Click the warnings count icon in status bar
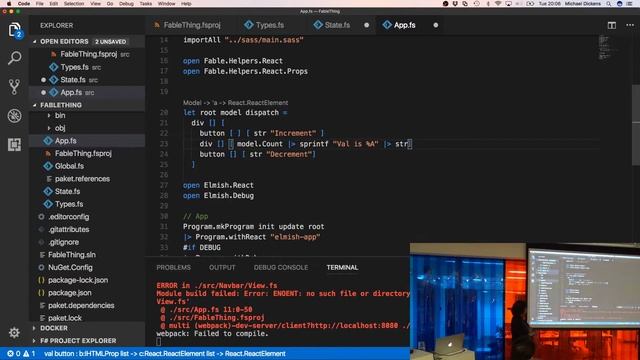The width and height of the screenshot is (640, 360). click(26, 353)
